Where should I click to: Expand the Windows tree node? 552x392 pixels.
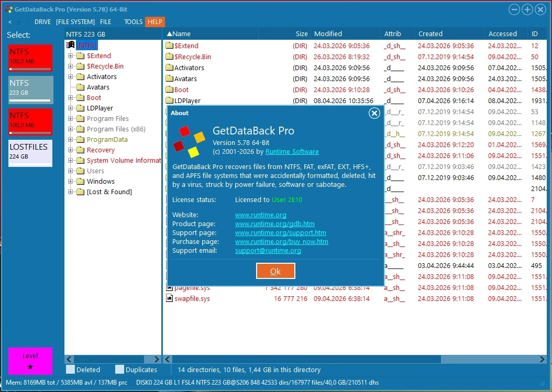(70, 181)
